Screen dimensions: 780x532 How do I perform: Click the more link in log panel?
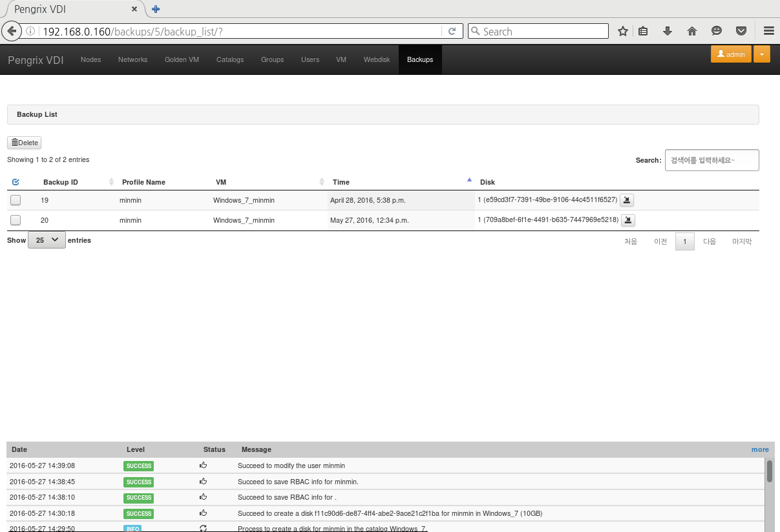760,449
